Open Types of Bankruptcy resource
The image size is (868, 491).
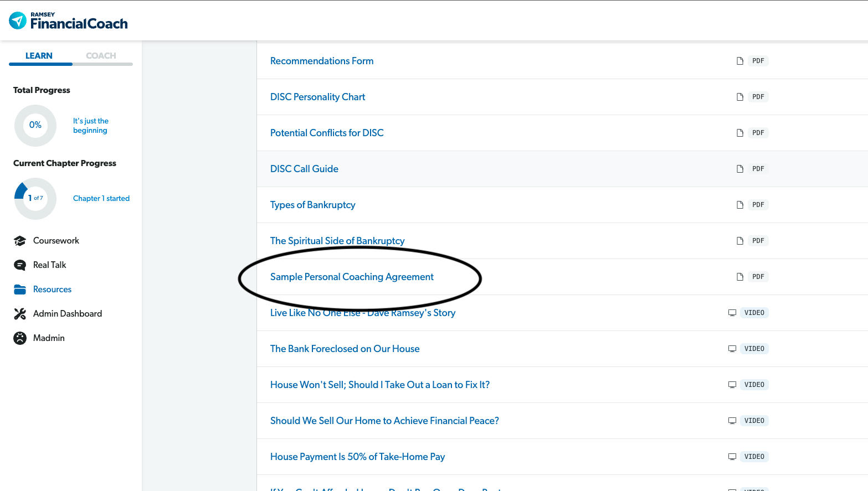pos(312,205)
